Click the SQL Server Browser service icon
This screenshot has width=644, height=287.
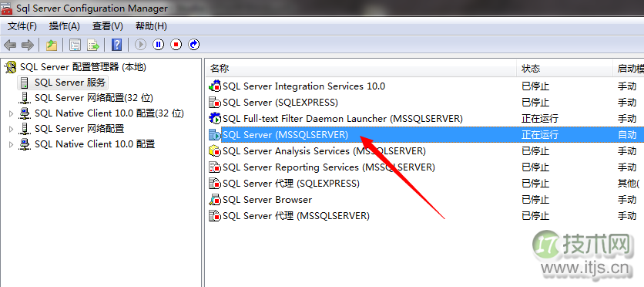[215, 200]
